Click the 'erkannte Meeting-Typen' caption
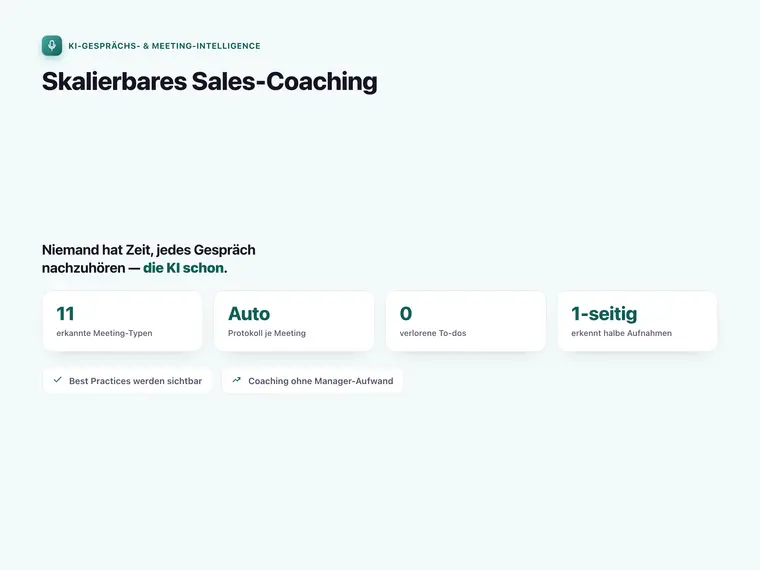Image resolution: width=760 pixels, height=570 pixels. 104,333
